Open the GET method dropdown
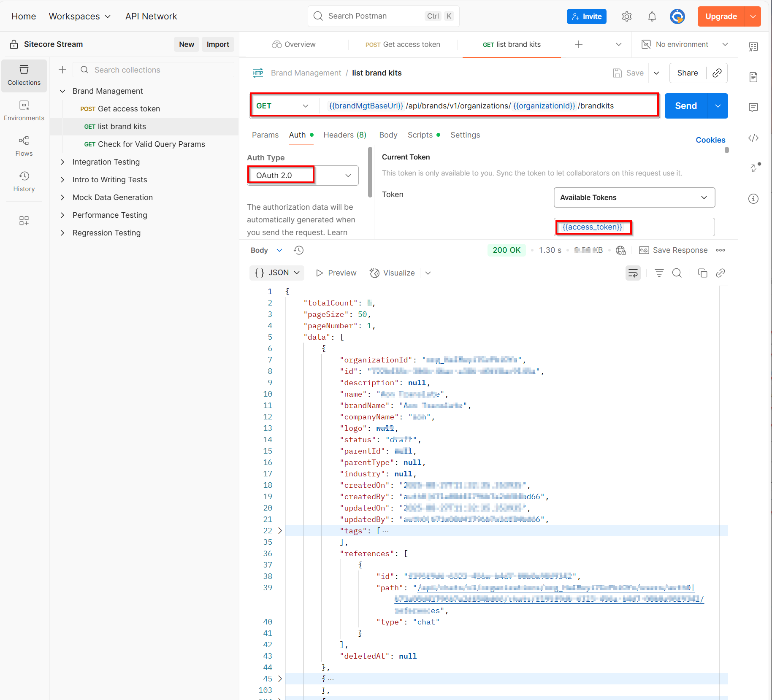 tap(283, 106)
